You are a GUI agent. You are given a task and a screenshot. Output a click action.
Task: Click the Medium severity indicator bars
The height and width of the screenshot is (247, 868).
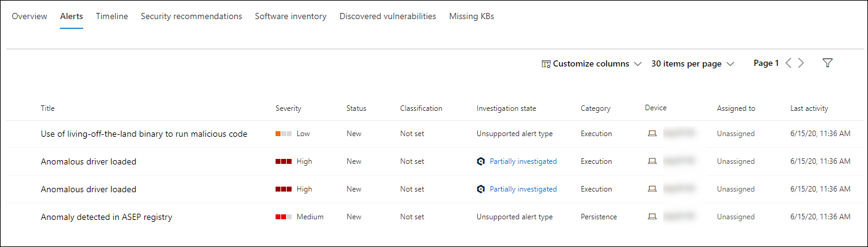pos(284,217)
